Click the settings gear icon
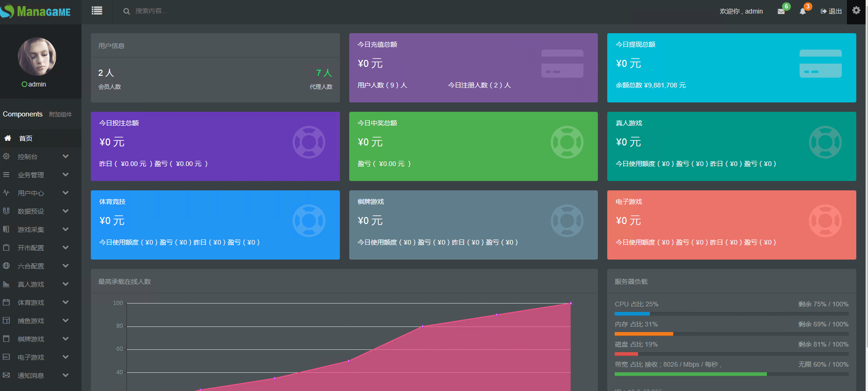868x391 pixels. pyautogui.click(x=856, y=10)
